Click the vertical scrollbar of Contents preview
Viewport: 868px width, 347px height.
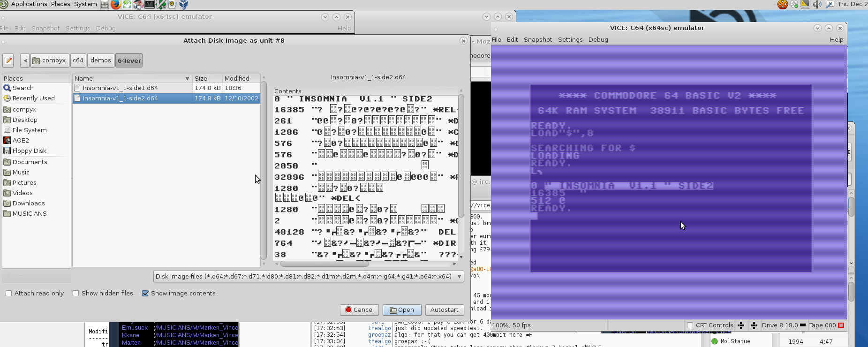[461, 156]
